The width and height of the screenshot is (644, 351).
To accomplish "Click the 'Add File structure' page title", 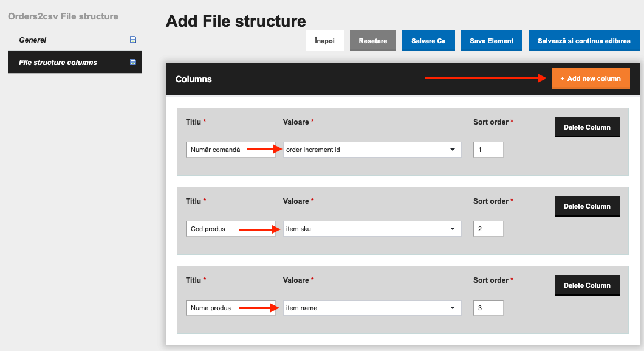I will (236, 21).
